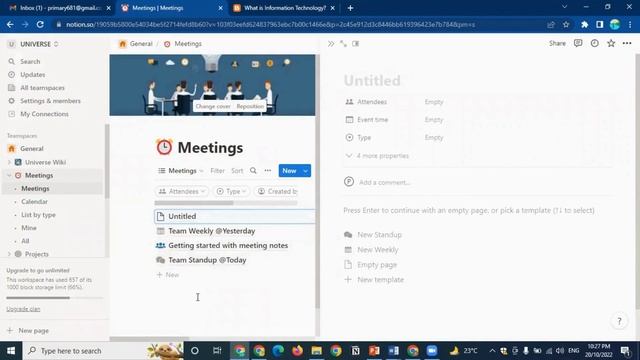Click Share in the page header
640x360 pixels.
(x=557, y=43)
